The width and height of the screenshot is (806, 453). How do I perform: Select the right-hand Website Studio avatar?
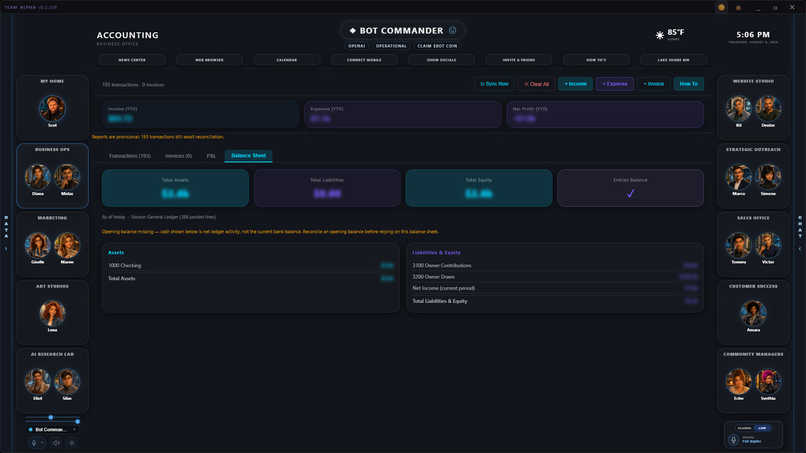(768, 108)
